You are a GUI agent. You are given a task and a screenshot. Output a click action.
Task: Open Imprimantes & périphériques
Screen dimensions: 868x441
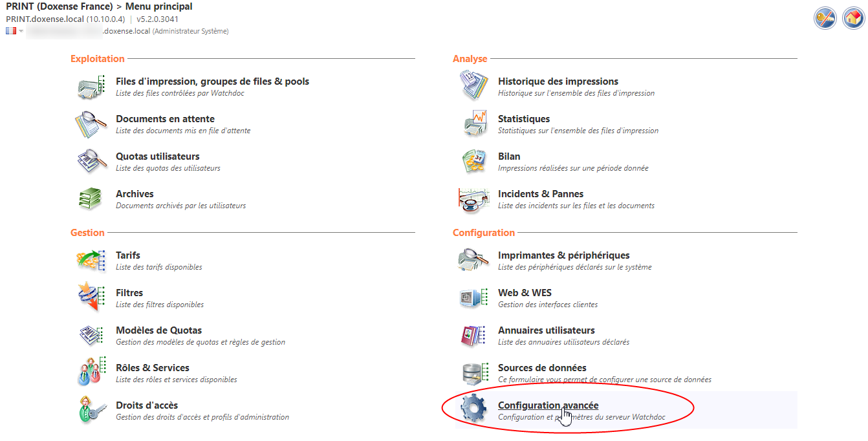(563, 255)
